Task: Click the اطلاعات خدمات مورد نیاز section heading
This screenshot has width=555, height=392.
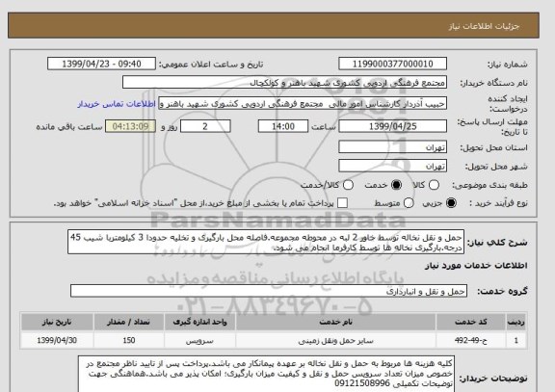Action: point(476,266)
